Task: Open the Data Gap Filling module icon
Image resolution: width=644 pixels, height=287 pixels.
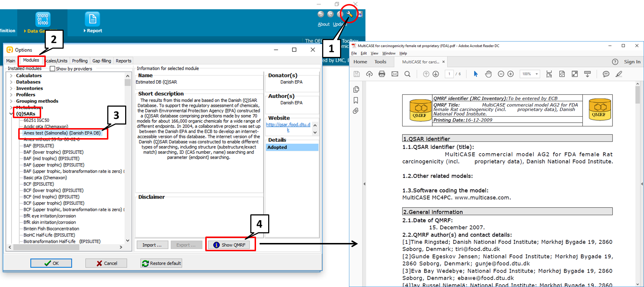Action: tap(43, 19)
